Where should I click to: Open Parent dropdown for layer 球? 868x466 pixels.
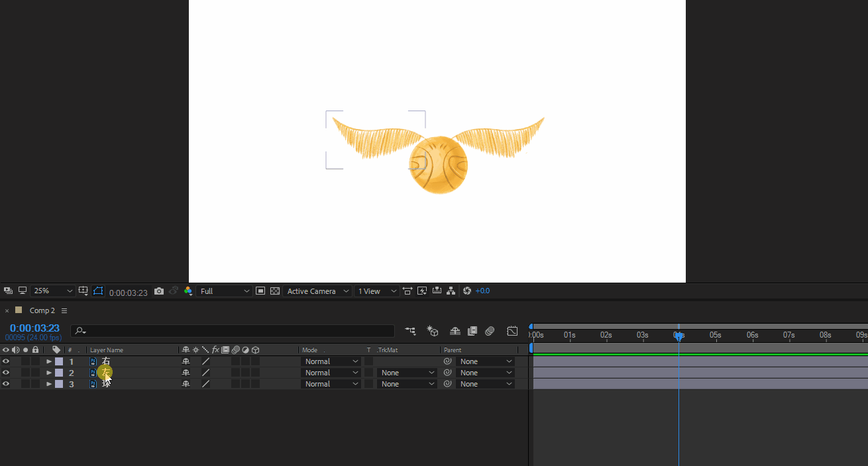486,384
